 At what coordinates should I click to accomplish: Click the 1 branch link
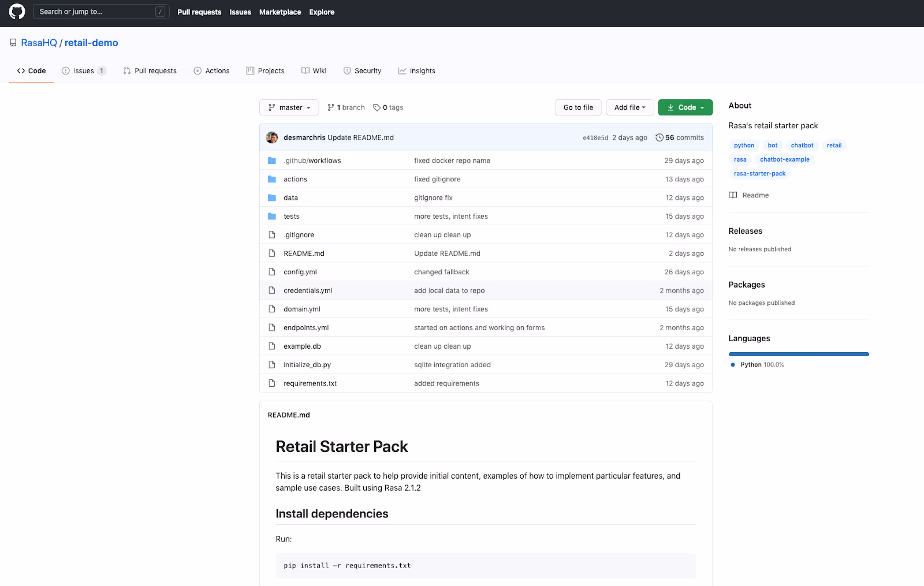click(x=346, y=107)
